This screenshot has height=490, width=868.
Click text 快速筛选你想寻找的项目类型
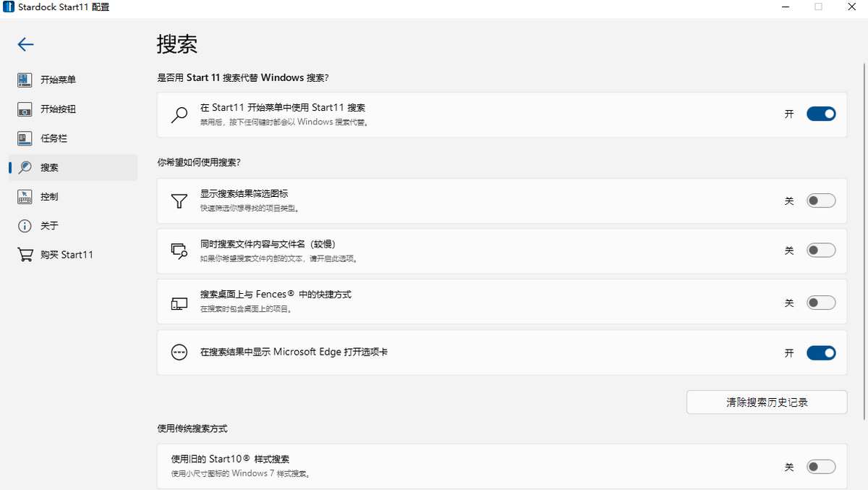(x=250, y=208)
